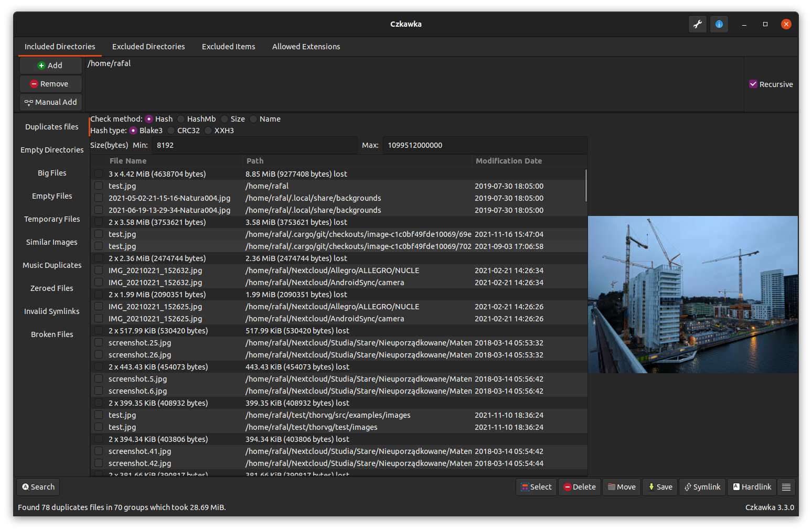The image size is (812, 531).
Task: Click the Add directory button
Action: pos(50,66)
